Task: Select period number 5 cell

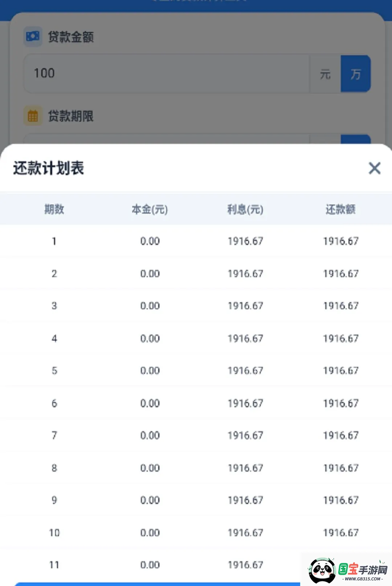Action: (54, 371)
